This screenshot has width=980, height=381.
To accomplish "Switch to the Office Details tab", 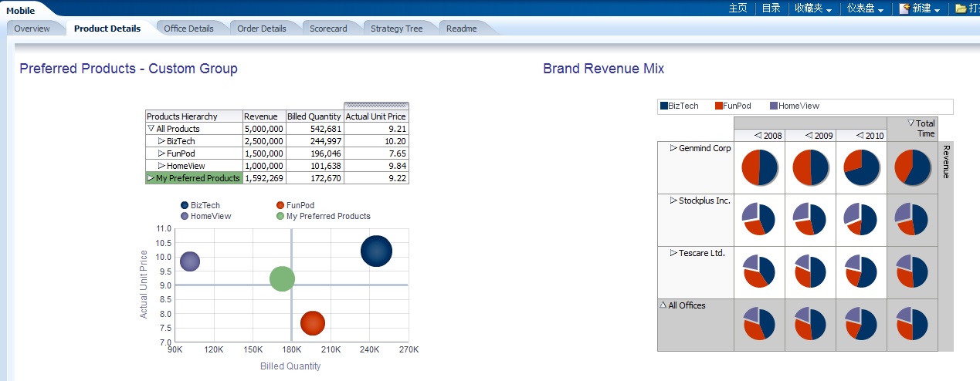I will pos(188,29).
